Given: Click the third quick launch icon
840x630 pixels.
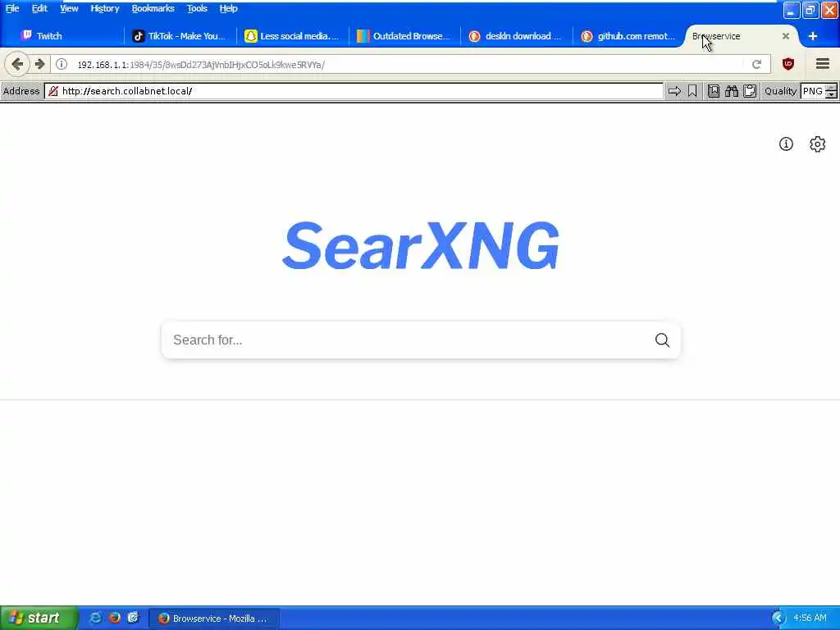Looking at the screenshot, I should click(133, 618).
